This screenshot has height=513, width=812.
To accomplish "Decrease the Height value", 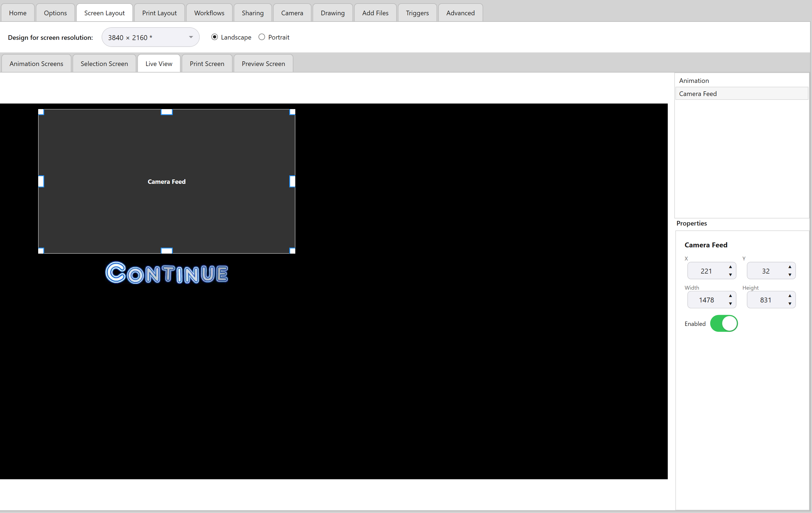I will click(x=790, y=304).
